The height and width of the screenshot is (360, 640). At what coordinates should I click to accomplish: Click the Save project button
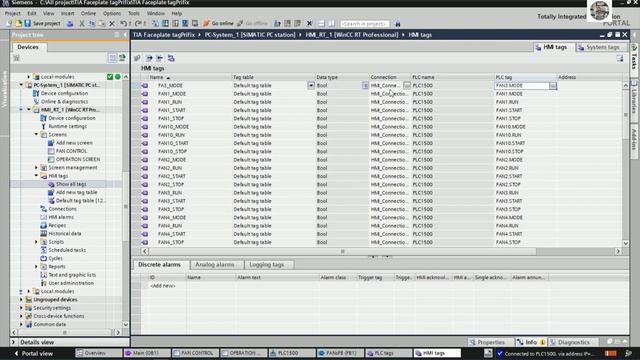tap(42, 23)
